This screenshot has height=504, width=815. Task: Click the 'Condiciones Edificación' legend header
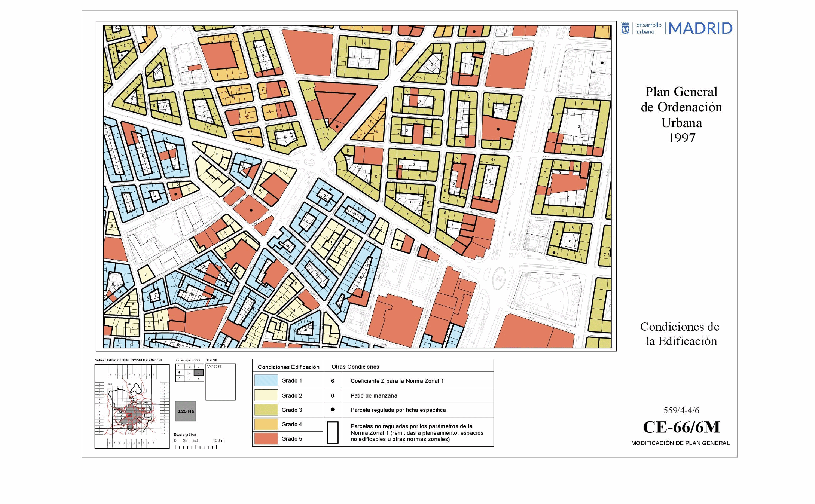coord(288,367)
